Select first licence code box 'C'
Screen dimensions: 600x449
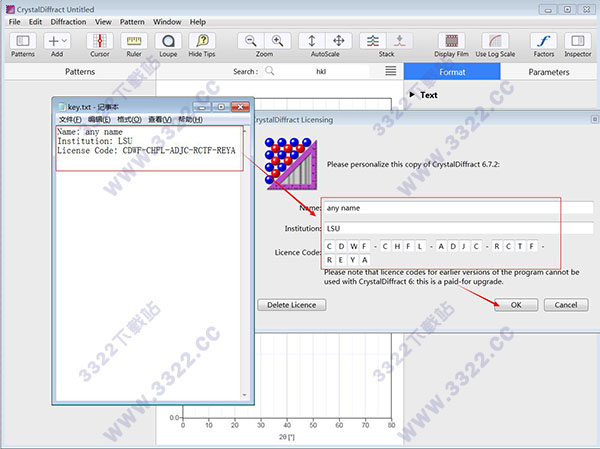(x=329, y=246)
